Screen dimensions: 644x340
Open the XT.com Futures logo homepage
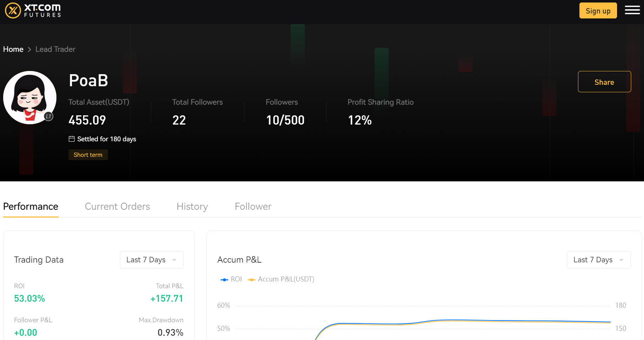tap(33, 10)
